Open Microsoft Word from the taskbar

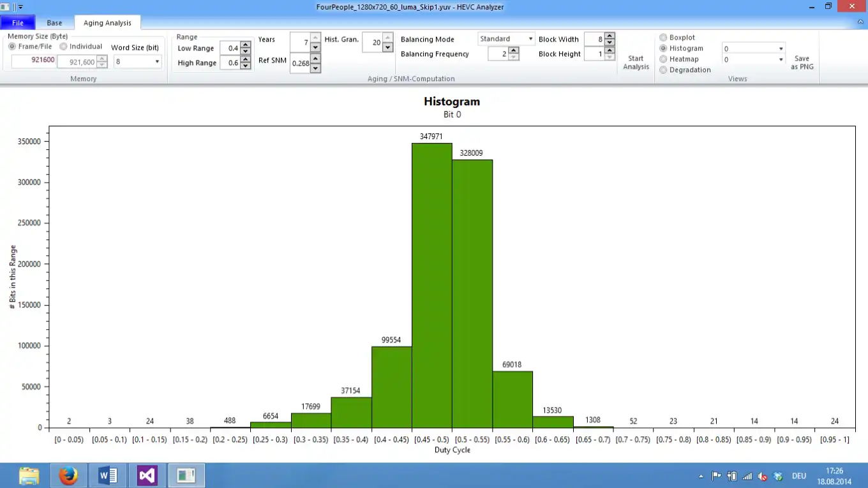108,475
